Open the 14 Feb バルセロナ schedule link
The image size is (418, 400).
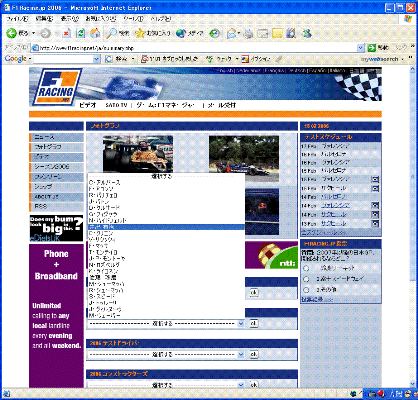(x=333, y=197)
